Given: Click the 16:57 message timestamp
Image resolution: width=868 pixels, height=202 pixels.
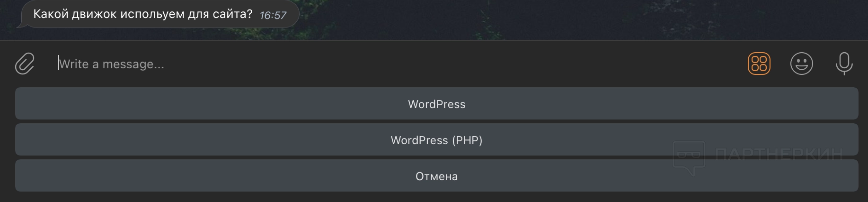Looking at the screenshot, I should pos(273,15).
